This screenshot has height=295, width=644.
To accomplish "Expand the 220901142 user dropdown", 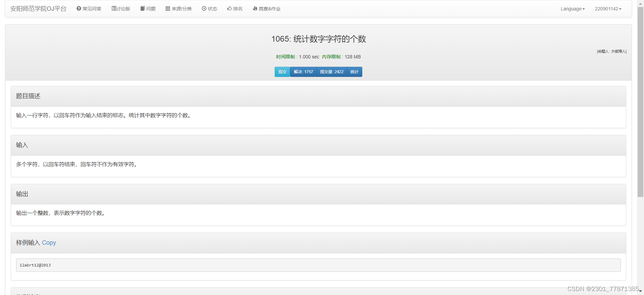I will (x=608, y=9).
